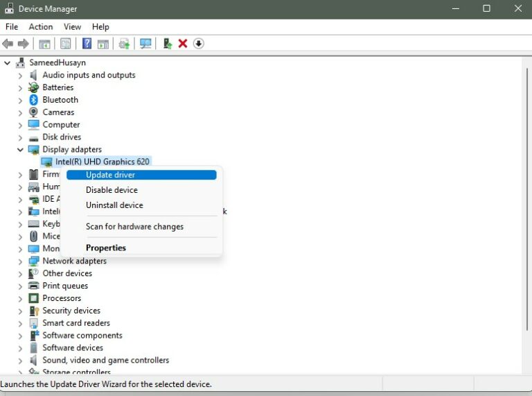Expand the Audio inputs and outputs node

(20, 76)
